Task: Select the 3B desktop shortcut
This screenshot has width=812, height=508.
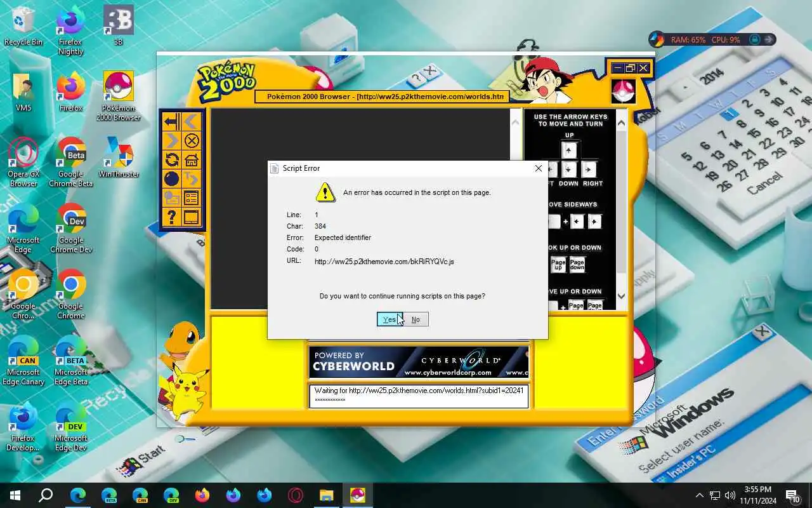Action: point(118,27)
